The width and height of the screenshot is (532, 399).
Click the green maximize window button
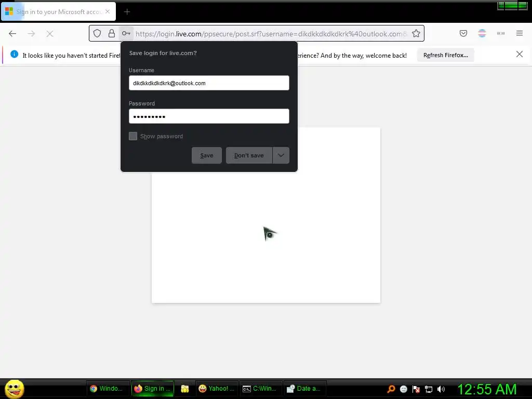(x=511, y=5)
